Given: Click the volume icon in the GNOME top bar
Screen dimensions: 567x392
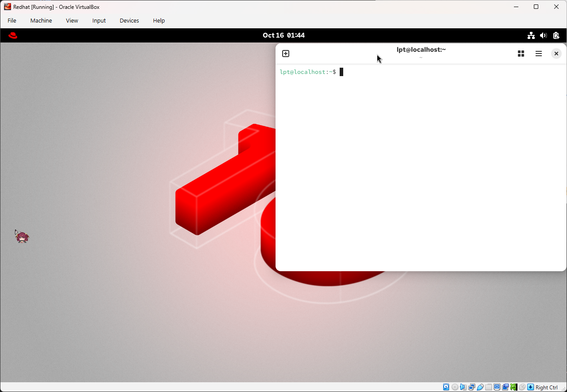Looking at the screenshot, I should point(543,35).
